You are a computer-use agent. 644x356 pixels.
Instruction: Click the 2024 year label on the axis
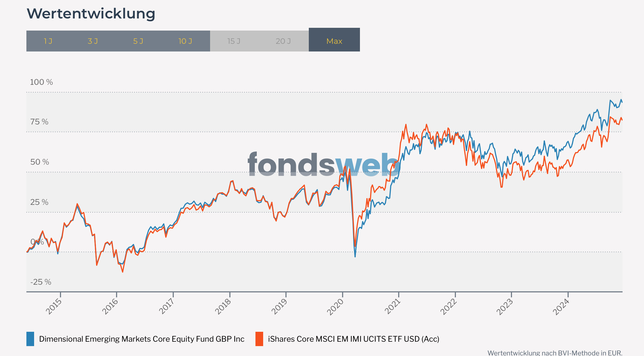tap(561, 307)
